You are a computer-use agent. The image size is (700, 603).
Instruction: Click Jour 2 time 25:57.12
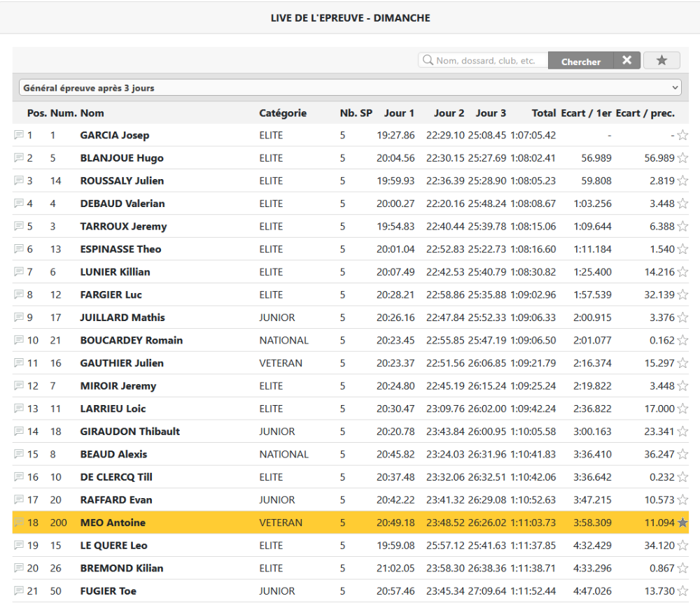(x=445, y=545)
